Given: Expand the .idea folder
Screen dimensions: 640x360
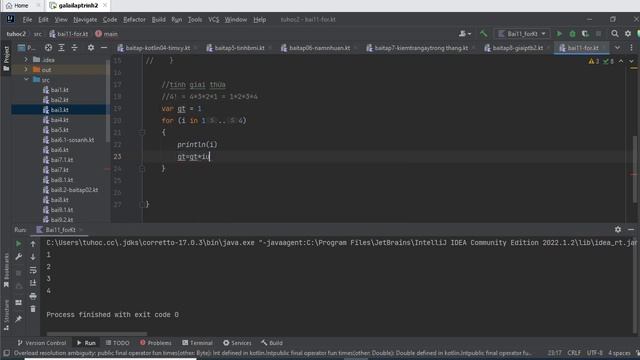Looking at the screenshot, I should [x=27, y=60].
